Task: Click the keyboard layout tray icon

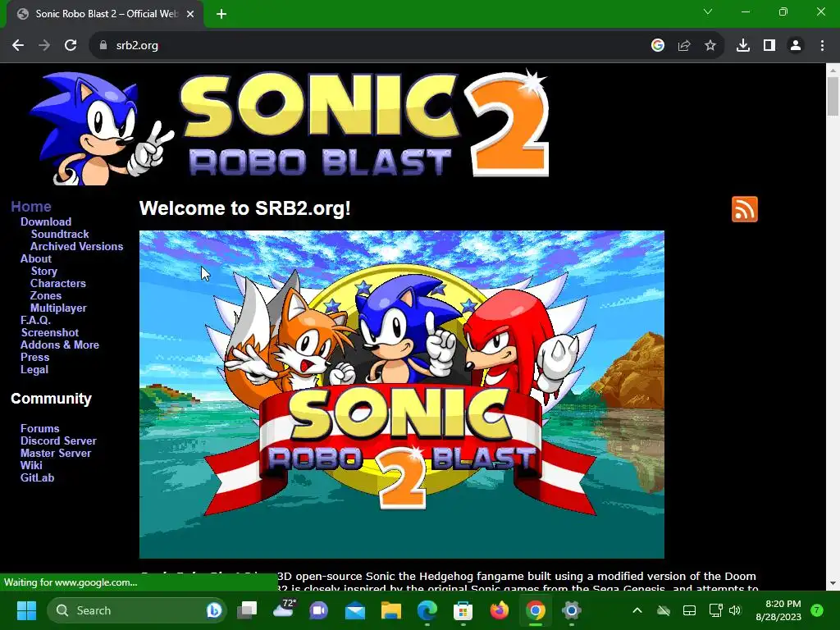Action: (689, 610)
